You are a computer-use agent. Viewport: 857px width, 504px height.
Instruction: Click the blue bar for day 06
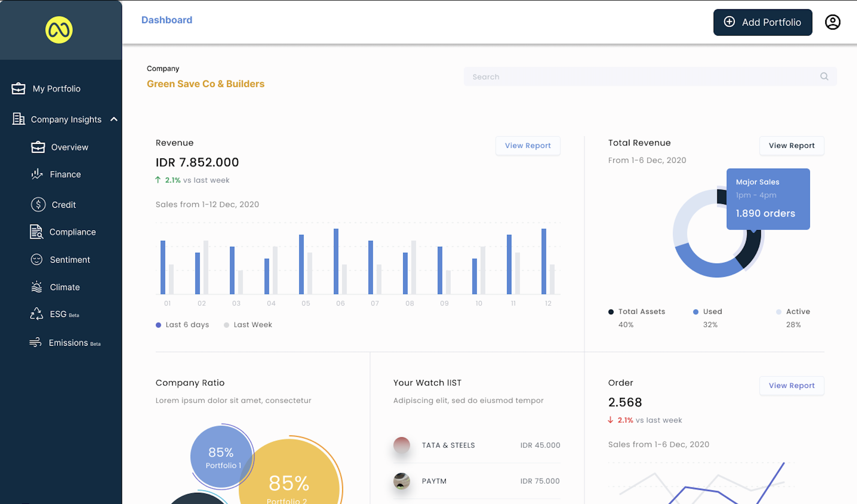click(x=336, y=261)
